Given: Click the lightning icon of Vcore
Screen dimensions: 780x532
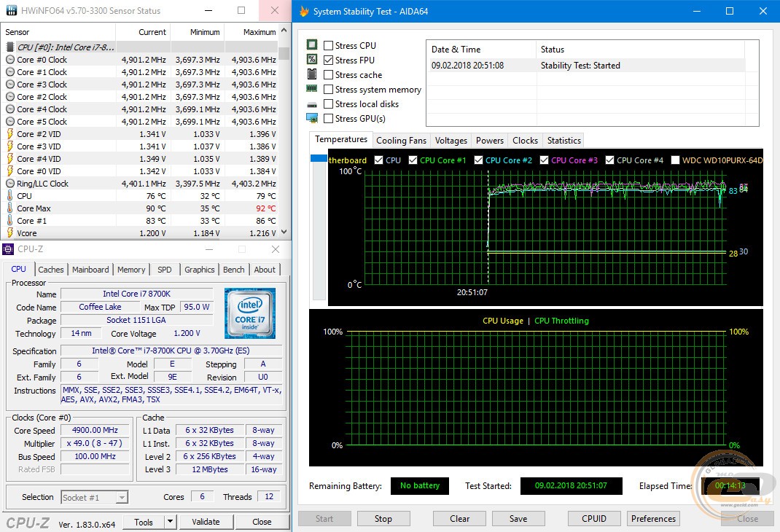Looking at the screenshot, I should 10,232.
